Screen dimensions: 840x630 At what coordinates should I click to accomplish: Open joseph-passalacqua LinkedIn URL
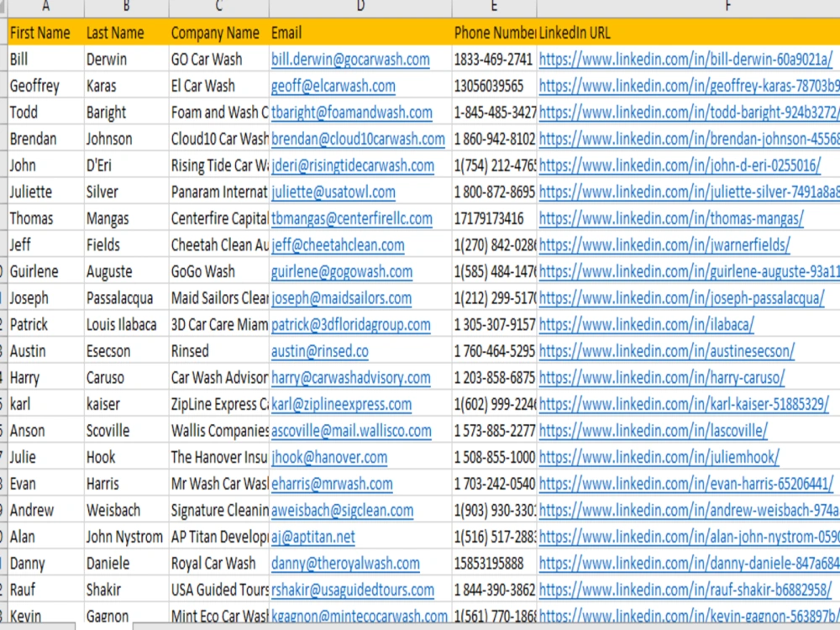click(681, 298)
